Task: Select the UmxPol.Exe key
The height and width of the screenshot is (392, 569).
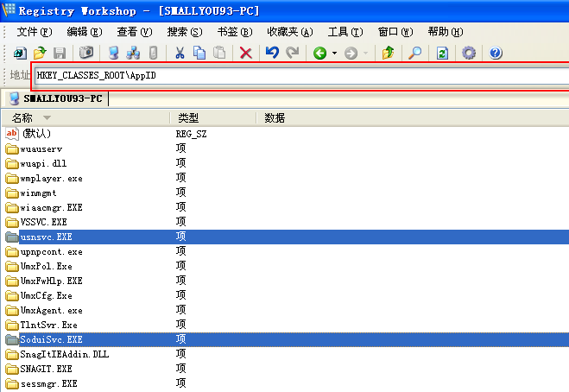Action: (46, 267)
